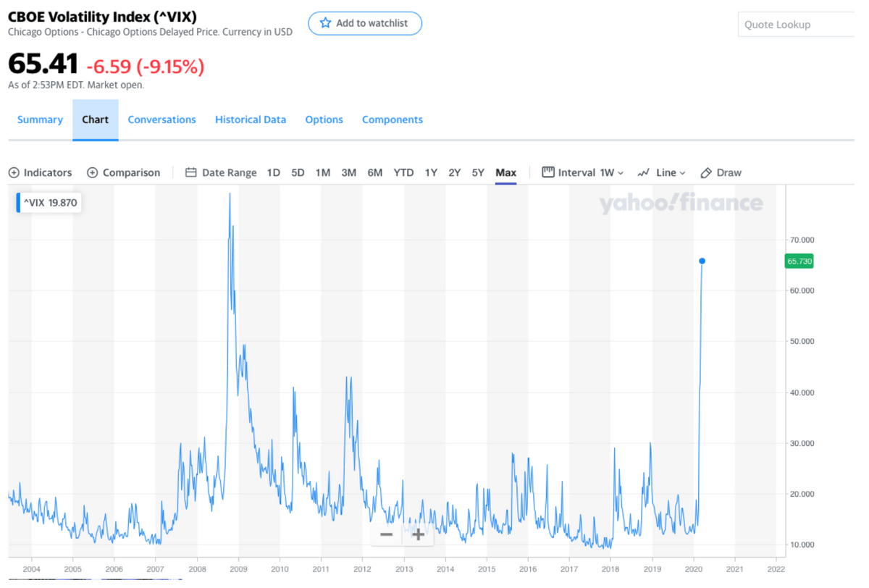Open the Historical Data tab
The image size is (869, 588).
click(251, 119)
